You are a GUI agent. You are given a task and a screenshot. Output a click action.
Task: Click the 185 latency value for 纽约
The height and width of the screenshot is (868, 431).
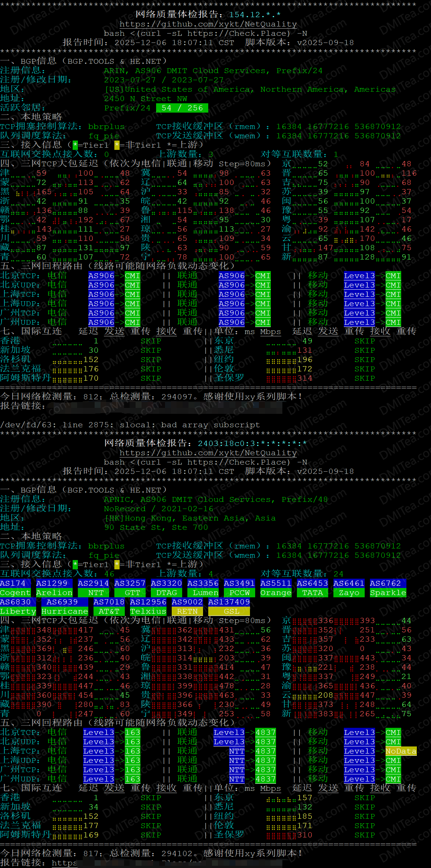pos(305,817)
